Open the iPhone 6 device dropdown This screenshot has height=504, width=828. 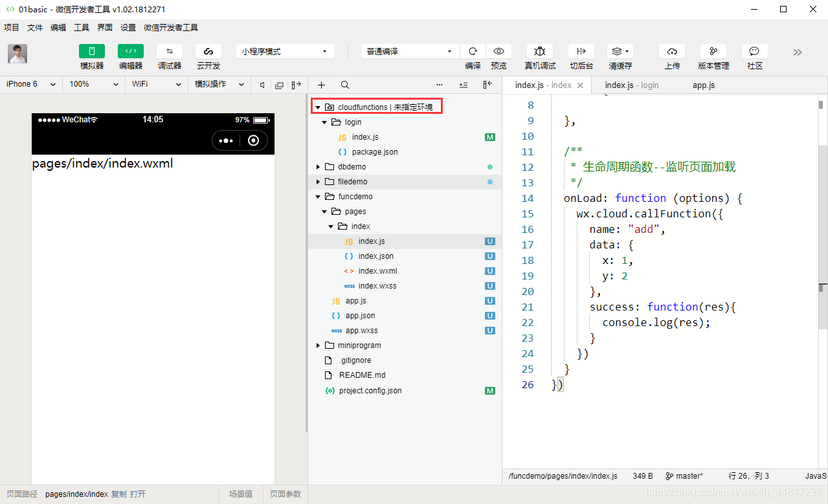pyautogui.click(x=30, y=84)
